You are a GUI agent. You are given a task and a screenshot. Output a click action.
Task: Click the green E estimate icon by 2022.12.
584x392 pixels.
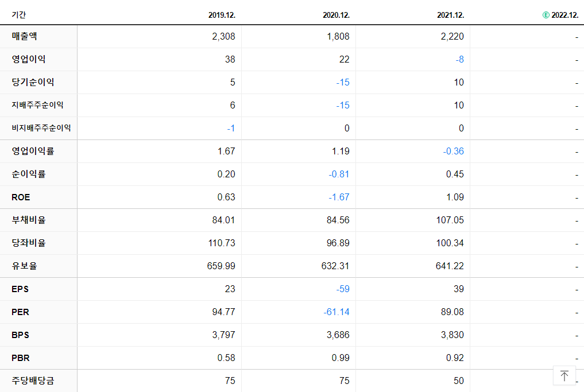click(x=546, y=15)
